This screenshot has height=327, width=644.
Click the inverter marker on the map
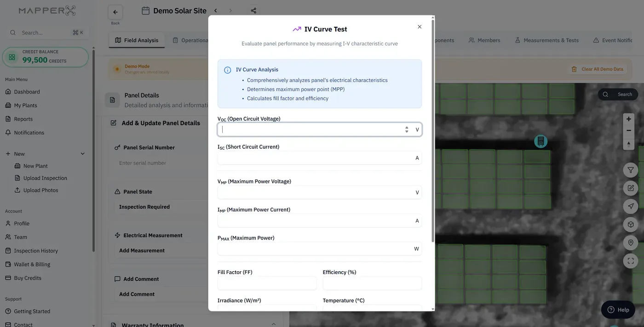pyautogui.click(x=540, y=141)
